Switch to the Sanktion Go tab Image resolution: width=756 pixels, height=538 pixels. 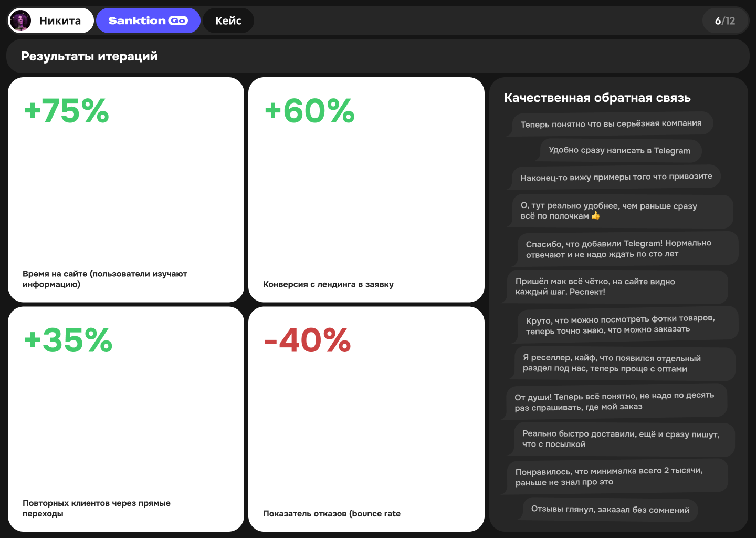(148, 20)
